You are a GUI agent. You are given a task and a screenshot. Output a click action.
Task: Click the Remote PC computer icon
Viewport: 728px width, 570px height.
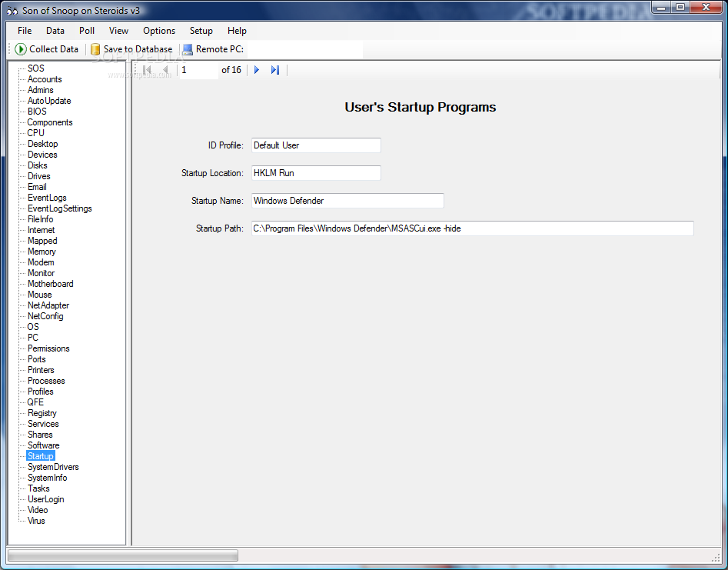[188, 49]
